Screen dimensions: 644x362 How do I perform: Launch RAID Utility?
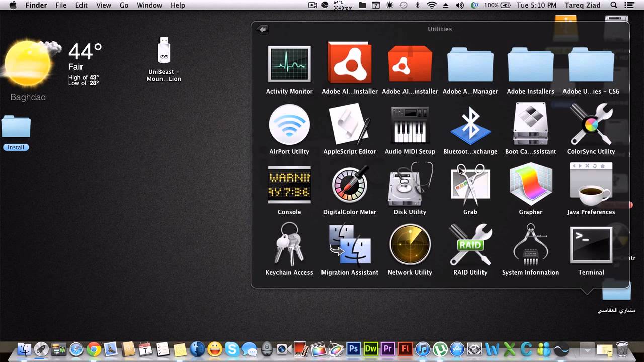pyautogui.click(x=470, y=245)
